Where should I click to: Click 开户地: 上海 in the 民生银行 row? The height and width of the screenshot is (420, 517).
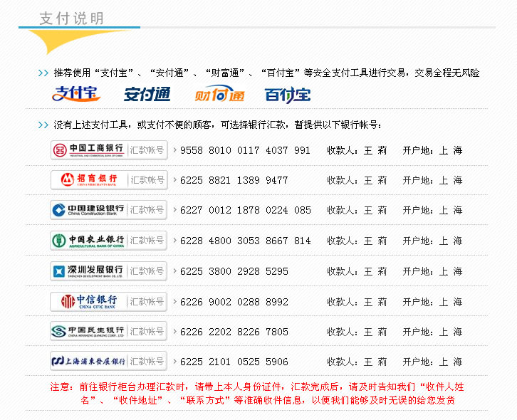point(432,332)
